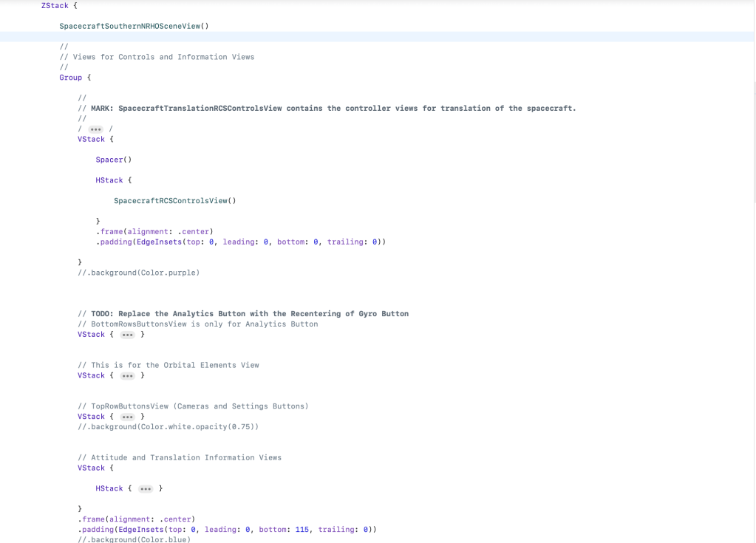Unfold the VStack for Orbital Elements View
The height and width of the screenshot is (543, 756).
point(128,376)
